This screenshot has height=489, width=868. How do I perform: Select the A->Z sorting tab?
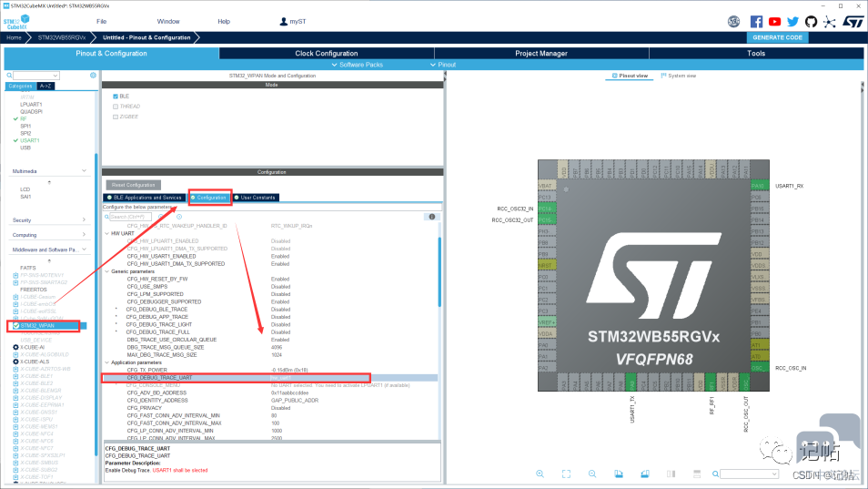tap(45, 87)
